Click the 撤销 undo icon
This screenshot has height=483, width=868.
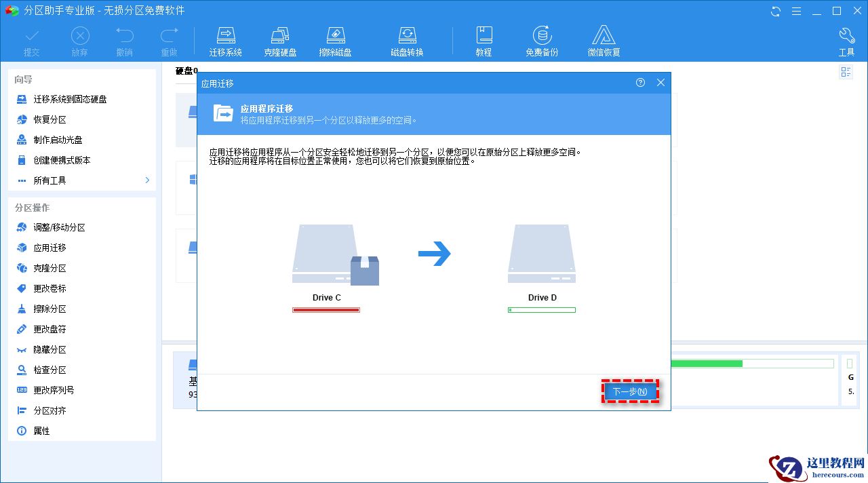coord(124,39)
